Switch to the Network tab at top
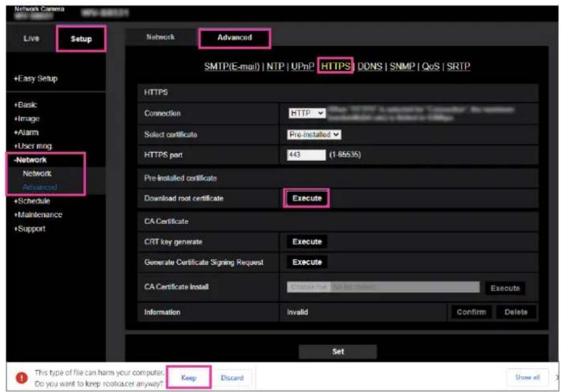Viewport: 562px width, 392px height. point(160,37)
